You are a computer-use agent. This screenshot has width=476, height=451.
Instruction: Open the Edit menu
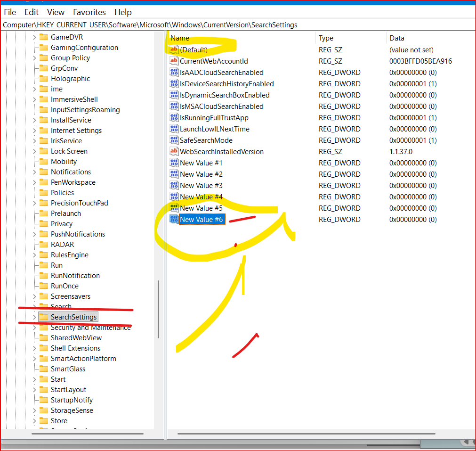point(32,12)
